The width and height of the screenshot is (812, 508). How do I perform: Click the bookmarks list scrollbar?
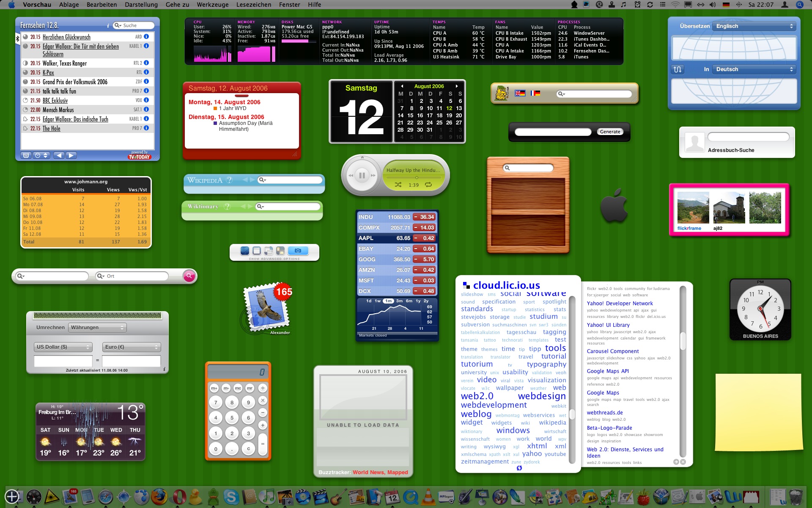point(682,373)
